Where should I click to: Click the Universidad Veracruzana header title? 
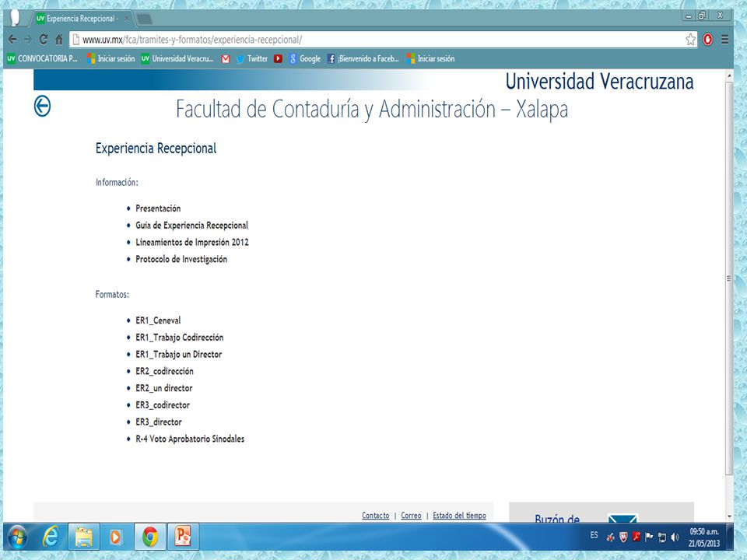tap(599, 82)
